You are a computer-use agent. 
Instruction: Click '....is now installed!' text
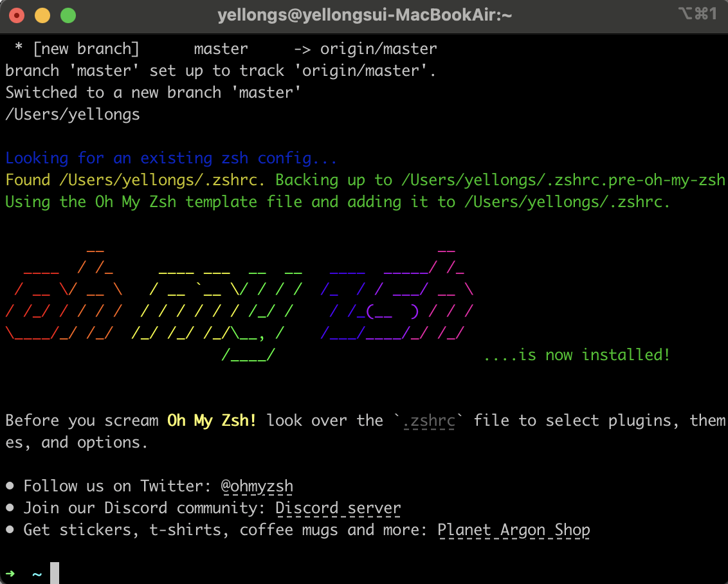point(577,354)
